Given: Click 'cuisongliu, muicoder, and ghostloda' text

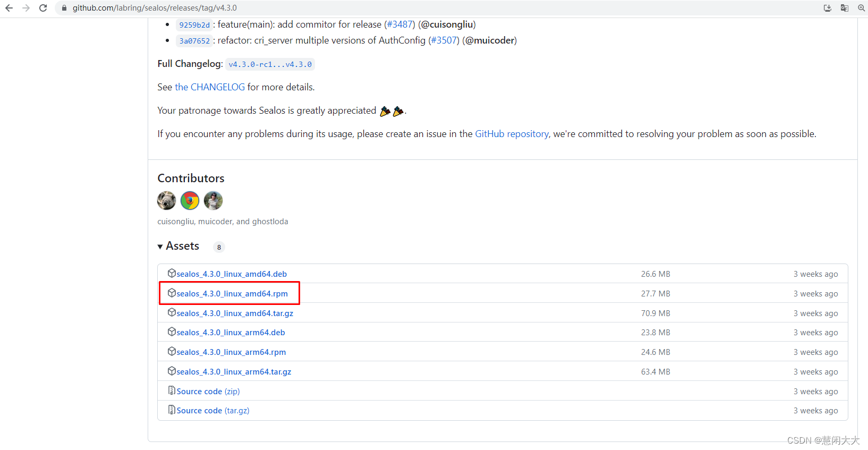Looking at the screenshot, I should coord(223,222).
